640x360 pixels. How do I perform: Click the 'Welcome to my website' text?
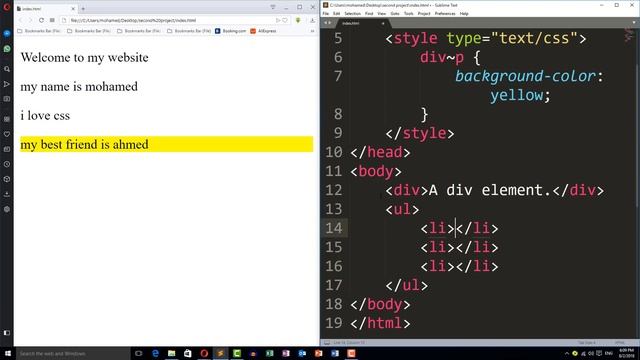84,58
